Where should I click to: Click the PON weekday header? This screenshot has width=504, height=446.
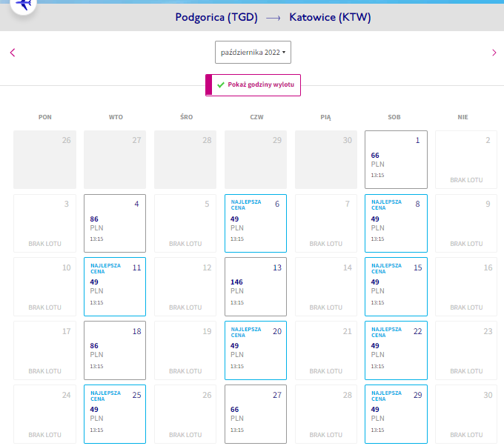tap(45, 117)
